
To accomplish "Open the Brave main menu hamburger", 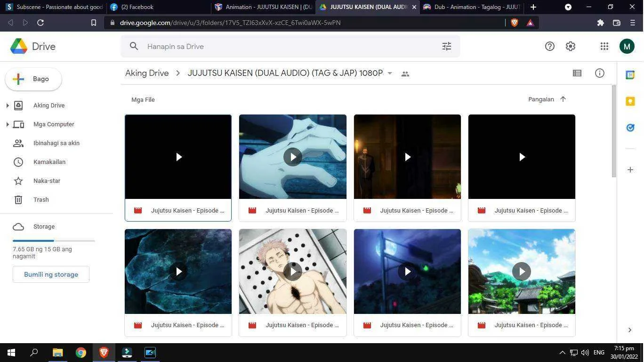I will (632, 23).
